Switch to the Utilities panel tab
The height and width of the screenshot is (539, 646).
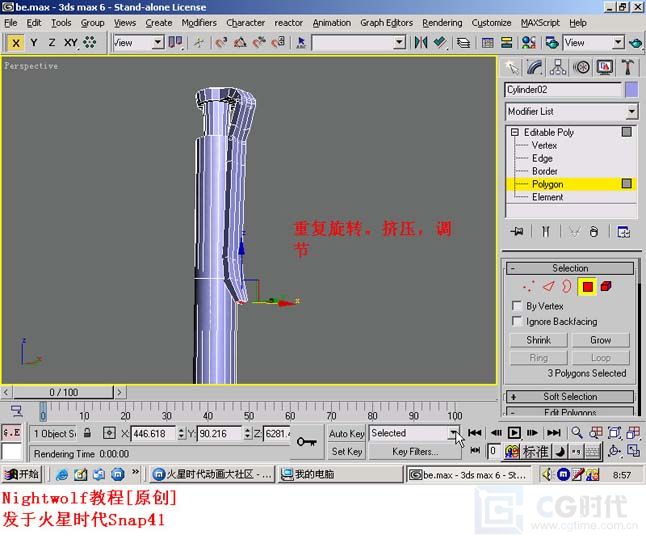tap(627, 68)
